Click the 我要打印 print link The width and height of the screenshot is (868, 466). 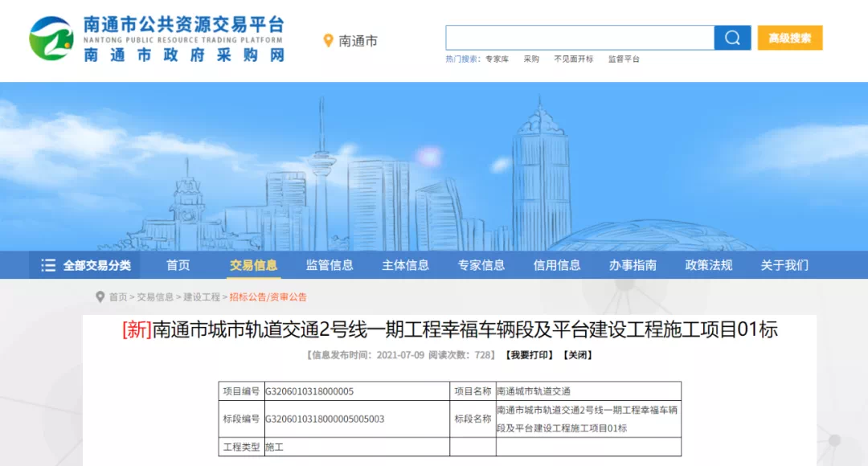[x=529, y=355]
